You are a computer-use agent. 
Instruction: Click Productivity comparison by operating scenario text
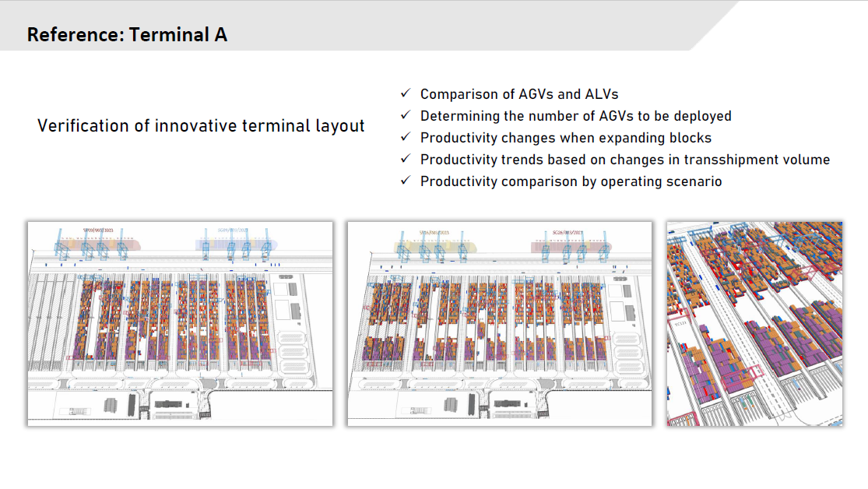coord(571,181)
